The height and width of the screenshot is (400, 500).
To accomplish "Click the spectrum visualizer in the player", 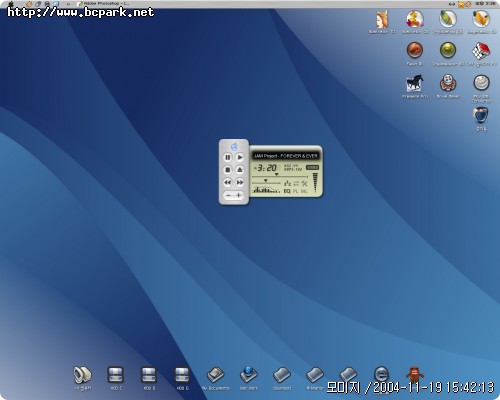I will [266, 190].
